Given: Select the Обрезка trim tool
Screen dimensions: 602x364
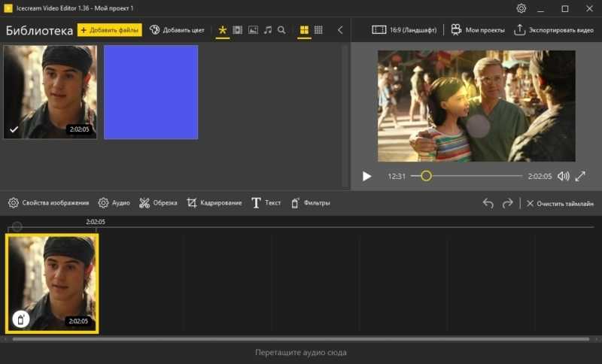Looking at the screenshot, I should coord(158,203).
